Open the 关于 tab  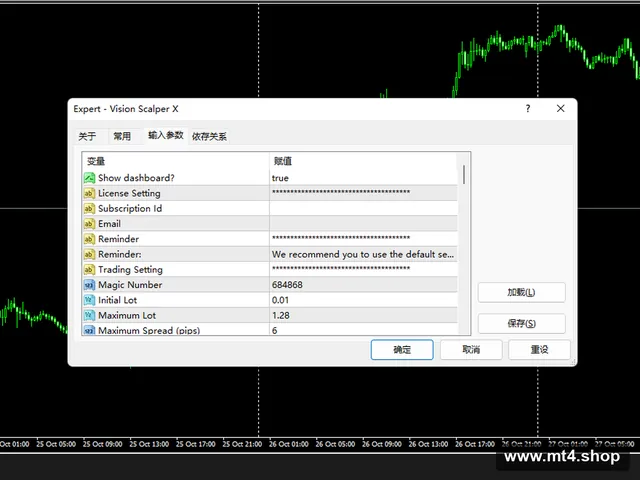(87, 136)
